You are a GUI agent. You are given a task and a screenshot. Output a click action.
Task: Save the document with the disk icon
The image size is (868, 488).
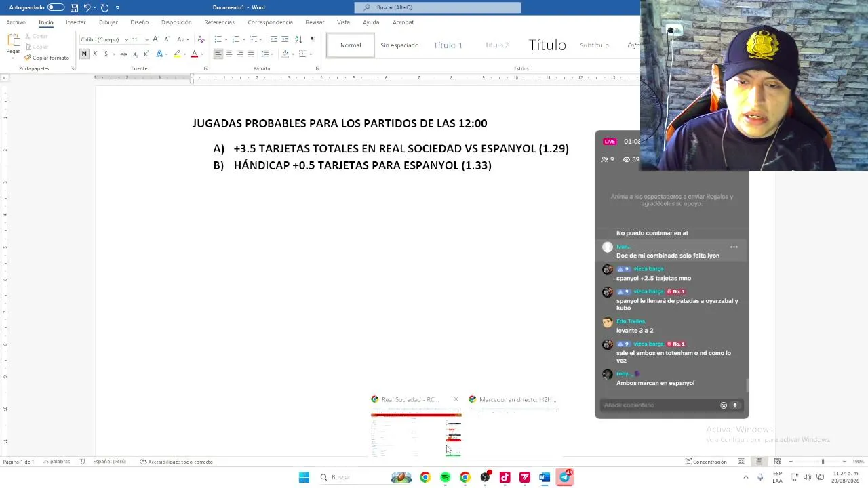click(x=74, y=7)
